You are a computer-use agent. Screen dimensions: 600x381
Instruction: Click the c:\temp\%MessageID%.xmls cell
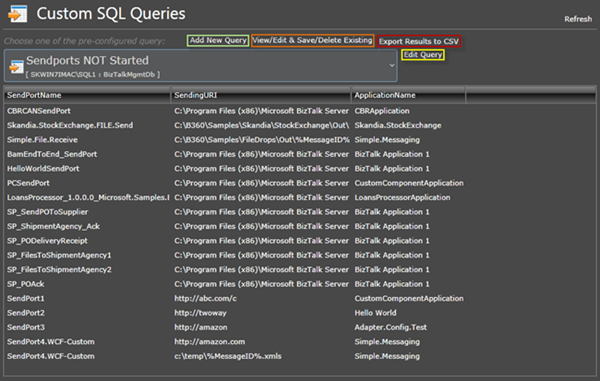[228, 356]
